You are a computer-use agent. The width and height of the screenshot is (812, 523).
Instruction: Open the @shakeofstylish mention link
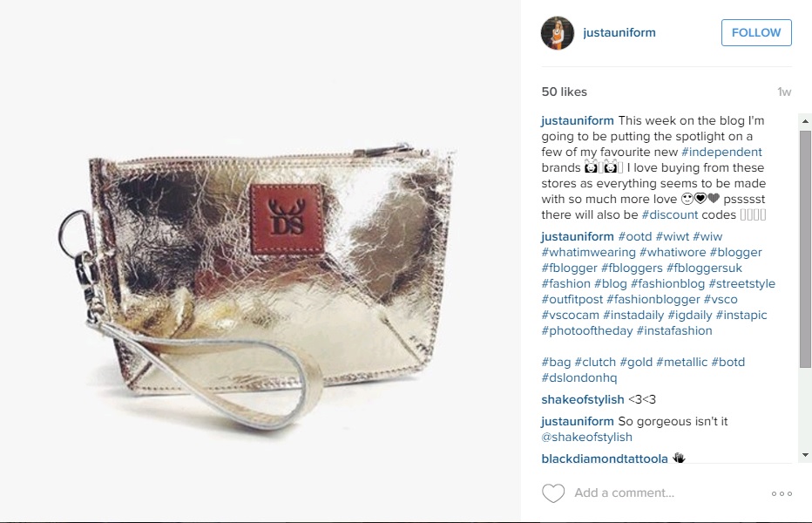pos(586,437)
